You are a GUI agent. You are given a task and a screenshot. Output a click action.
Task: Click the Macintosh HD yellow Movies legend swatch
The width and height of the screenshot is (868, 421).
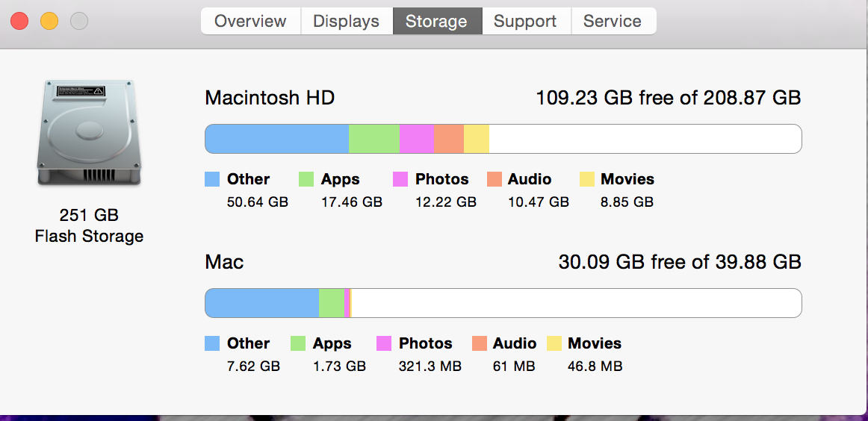click(x=587, y=179)
